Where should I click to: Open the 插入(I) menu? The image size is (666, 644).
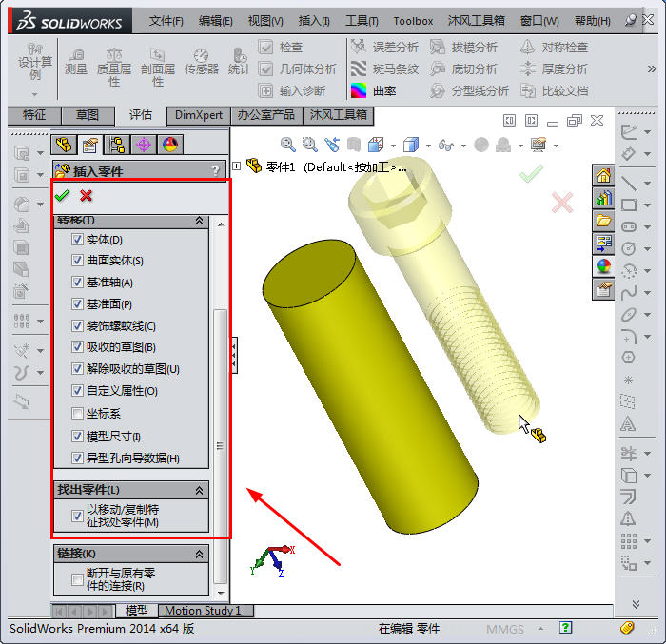tap(313, 20)
